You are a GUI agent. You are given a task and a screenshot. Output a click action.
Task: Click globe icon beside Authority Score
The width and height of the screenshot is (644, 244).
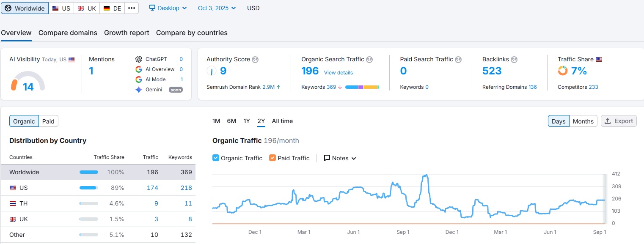coord(255,60)
